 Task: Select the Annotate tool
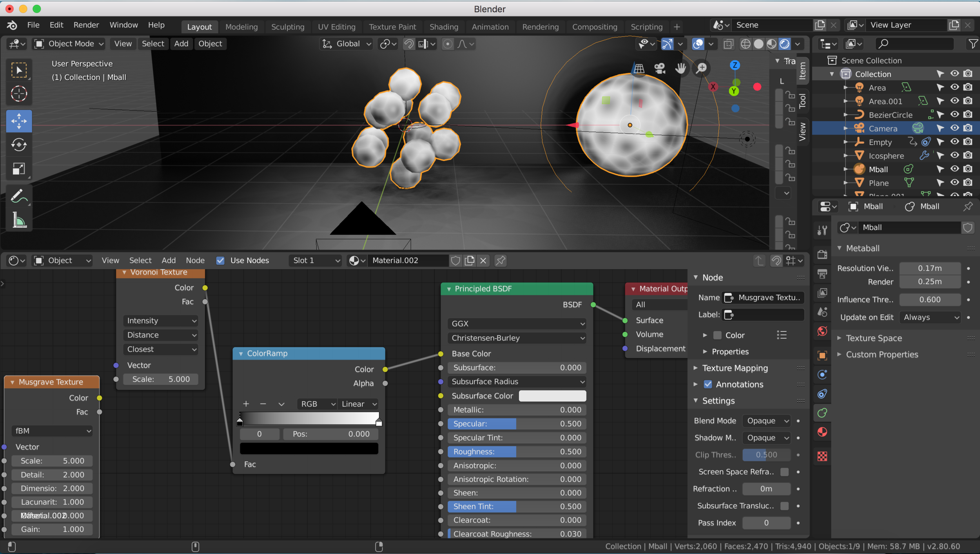[x=19, y=196]
